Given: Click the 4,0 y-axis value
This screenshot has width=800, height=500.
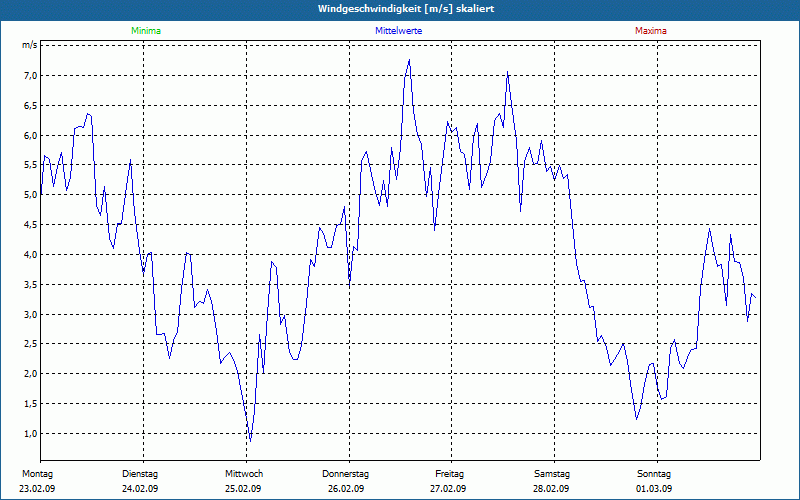Looking at the screenshot, I should tap(31, 254).
